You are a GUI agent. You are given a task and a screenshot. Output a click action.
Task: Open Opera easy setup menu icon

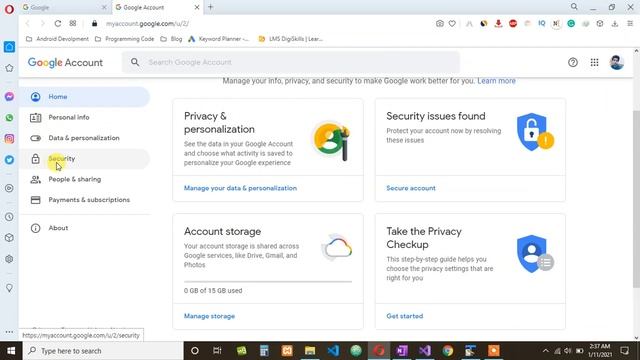pyautogui.click(x=630, y=24)
